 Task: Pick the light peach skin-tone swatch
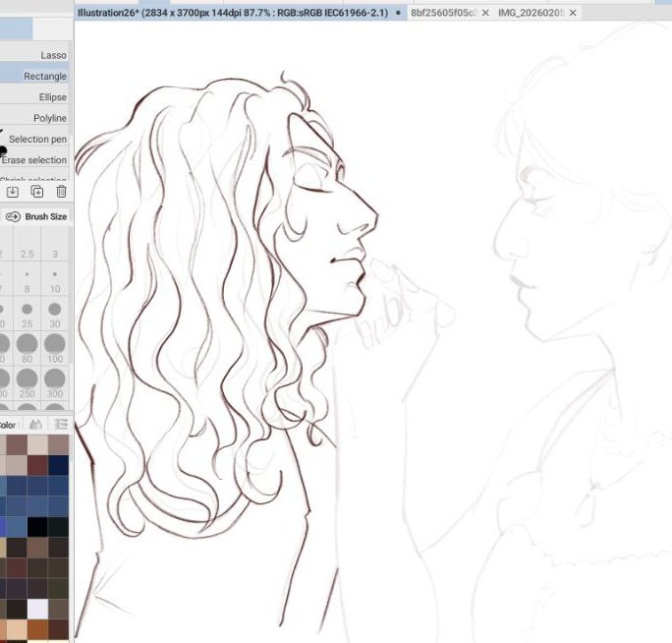click(x=17, y=629)
